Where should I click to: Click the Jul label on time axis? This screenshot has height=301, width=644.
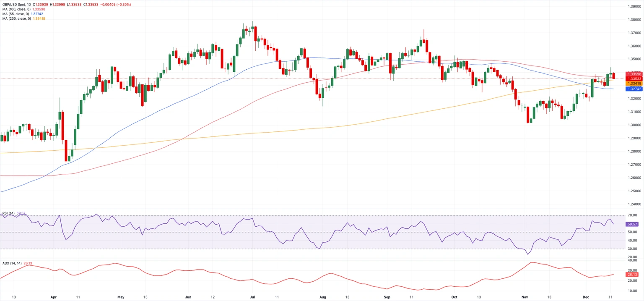click(253, 297)
